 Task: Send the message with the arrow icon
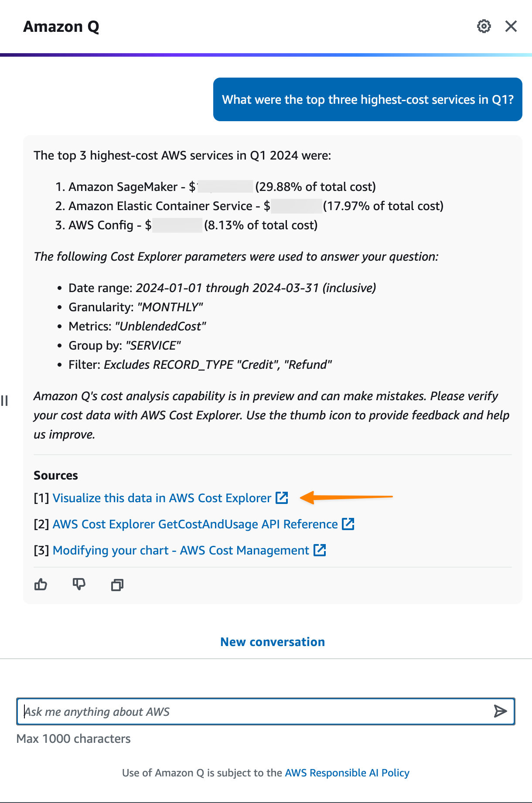tap(500, 711)
